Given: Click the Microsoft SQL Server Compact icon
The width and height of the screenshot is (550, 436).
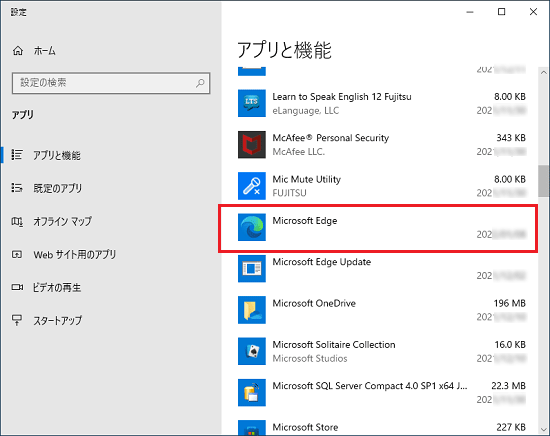Looking at the screenshot, I should (x=251, y=393).
